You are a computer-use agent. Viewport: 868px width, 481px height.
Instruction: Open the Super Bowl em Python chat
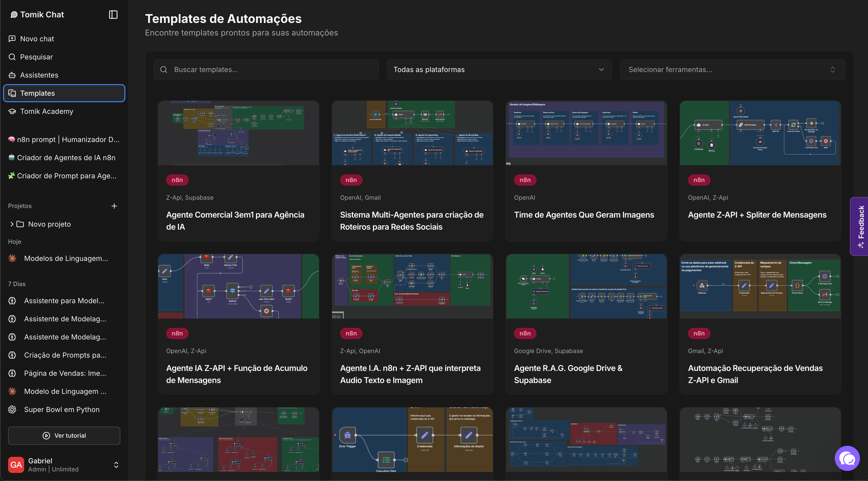[x=64, y=409]
